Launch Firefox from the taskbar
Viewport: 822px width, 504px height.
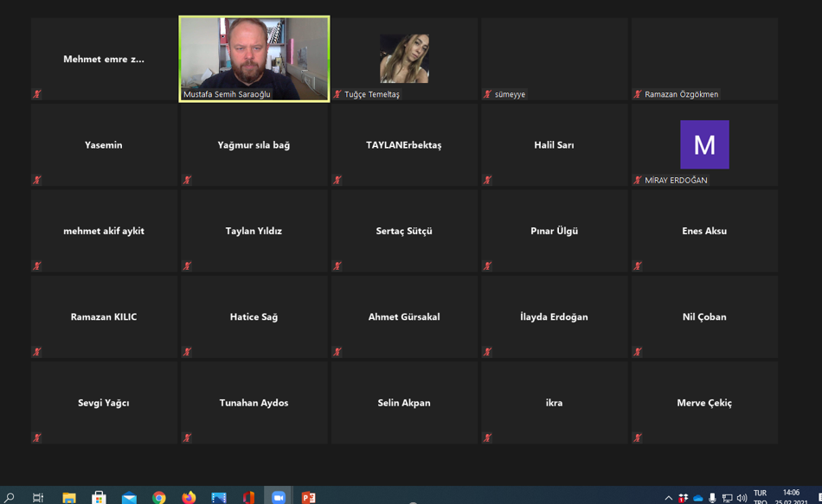tap(189, 497)
